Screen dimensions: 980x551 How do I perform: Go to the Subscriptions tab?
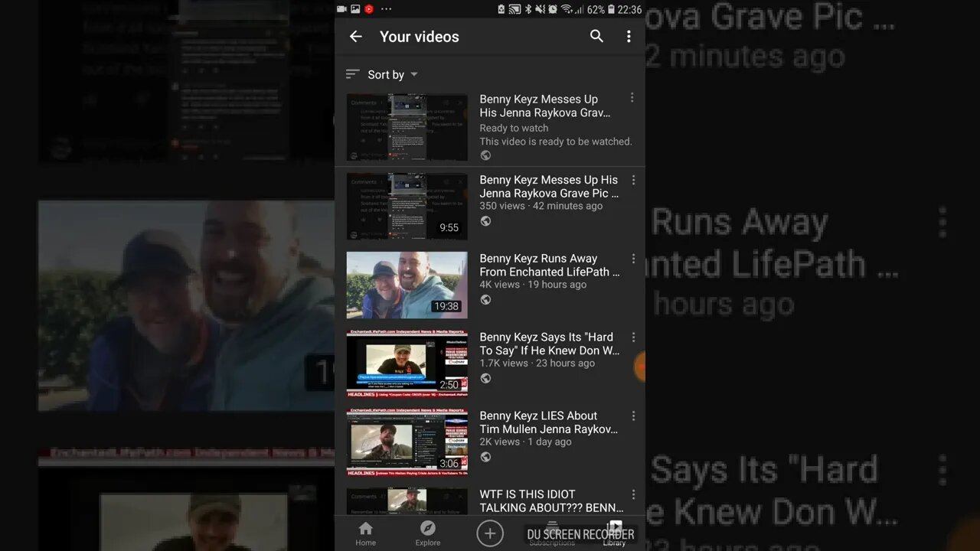pyautogui.click(x=552, y=533)
